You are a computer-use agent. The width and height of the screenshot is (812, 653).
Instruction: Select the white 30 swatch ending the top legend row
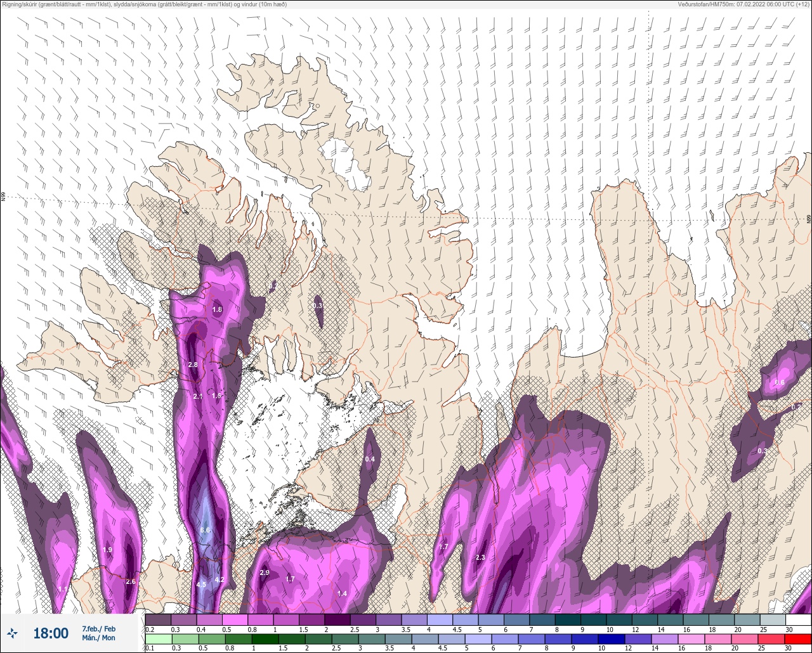[x=798, y=619]
